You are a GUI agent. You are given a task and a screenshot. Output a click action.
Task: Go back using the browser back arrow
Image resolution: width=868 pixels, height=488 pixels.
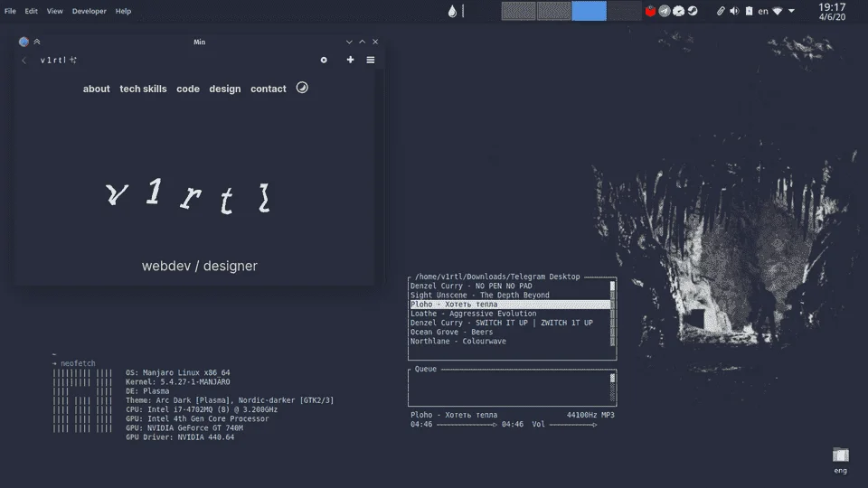(x=24, y=61)
